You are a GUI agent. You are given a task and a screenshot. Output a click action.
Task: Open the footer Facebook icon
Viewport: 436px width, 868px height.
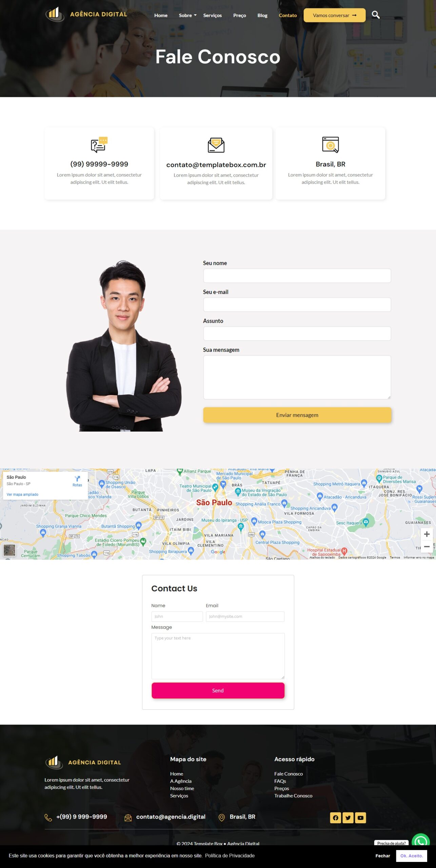pos(335,818)
